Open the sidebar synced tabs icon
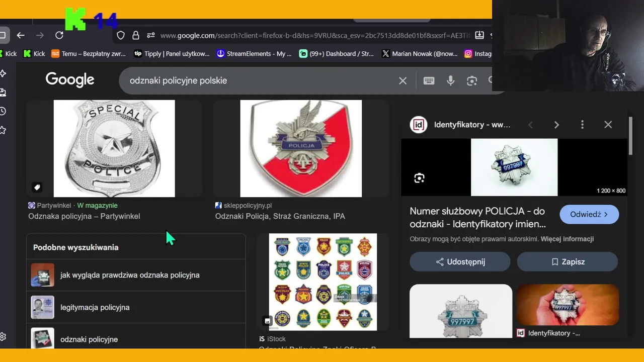The height and width of the screenshot is (362, 644). click(3, 93)
